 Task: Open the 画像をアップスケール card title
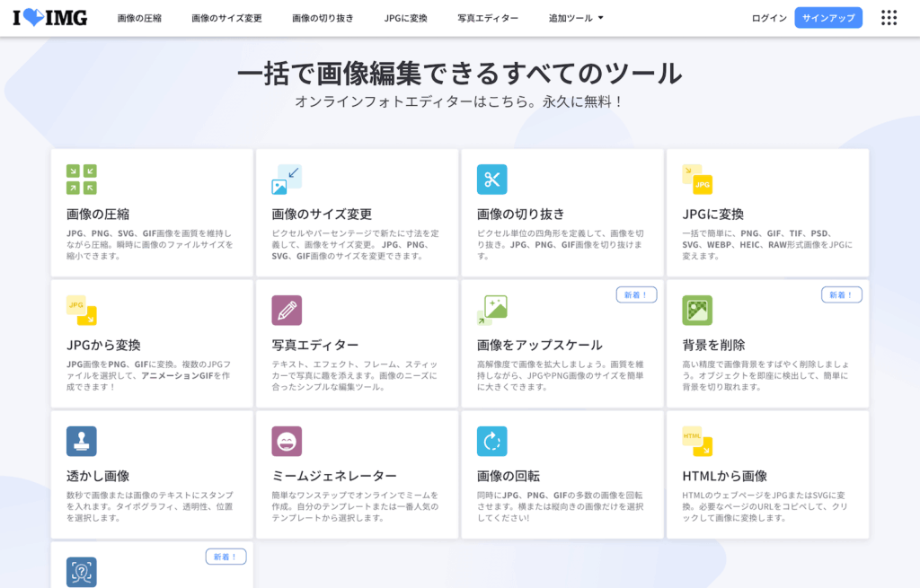point(540,345)
